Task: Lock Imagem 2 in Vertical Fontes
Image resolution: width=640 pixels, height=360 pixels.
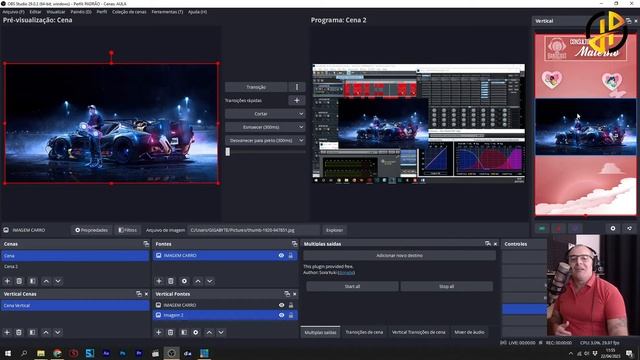Action: [x=291, y=315]
